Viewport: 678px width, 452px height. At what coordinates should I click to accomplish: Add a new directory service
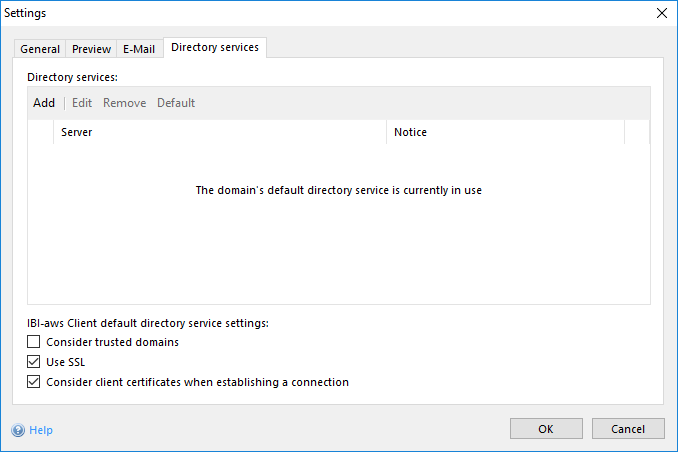coord(44,103)
